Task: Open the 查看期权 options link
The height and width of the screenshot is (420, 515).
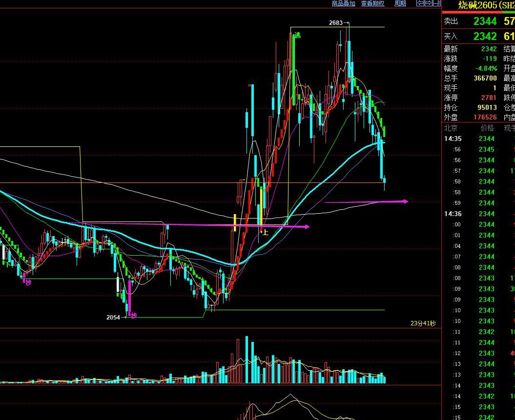Action: (x=372, y=3)
